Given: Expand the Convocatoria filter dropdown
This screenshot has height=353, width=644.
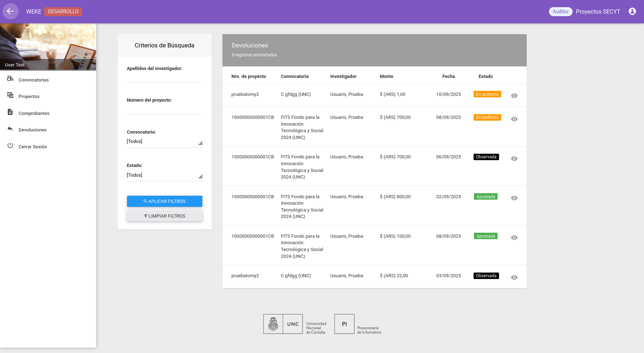Looking at the screenshot, I should [x=164, y=142].
